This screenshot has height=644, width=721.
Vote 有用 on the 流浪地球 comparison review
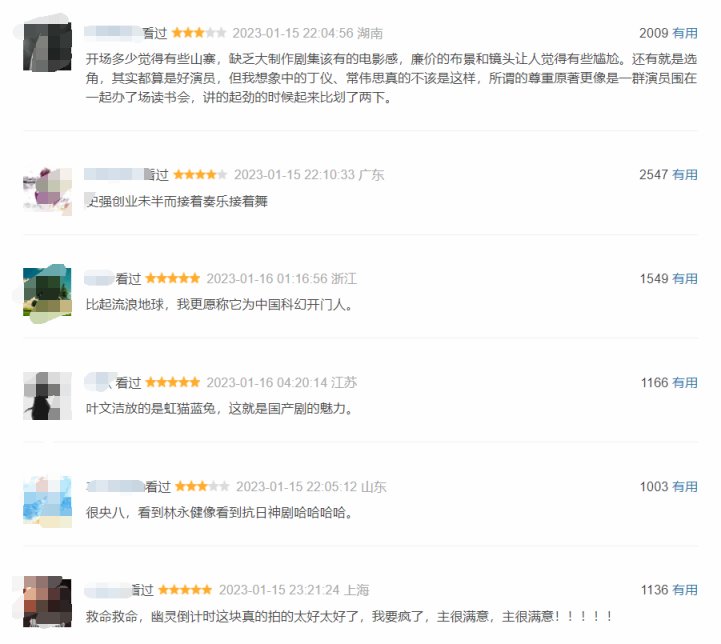pos(685,278)
